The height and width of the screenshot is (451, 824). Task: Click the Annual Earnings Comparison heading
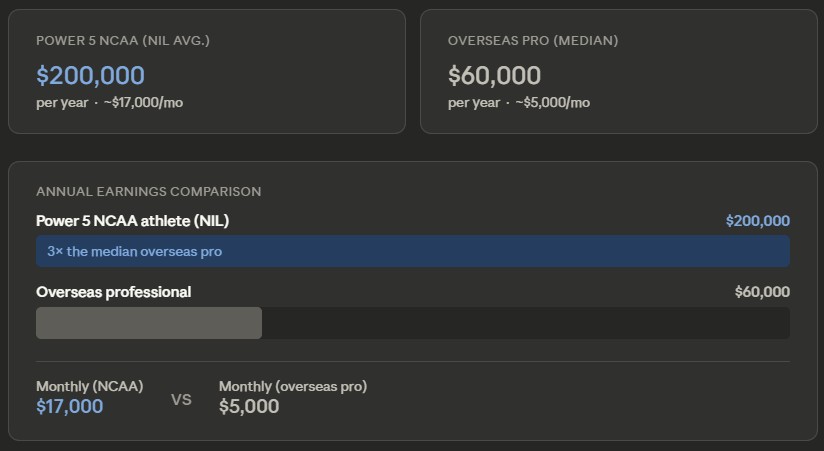tap(149, 191)
